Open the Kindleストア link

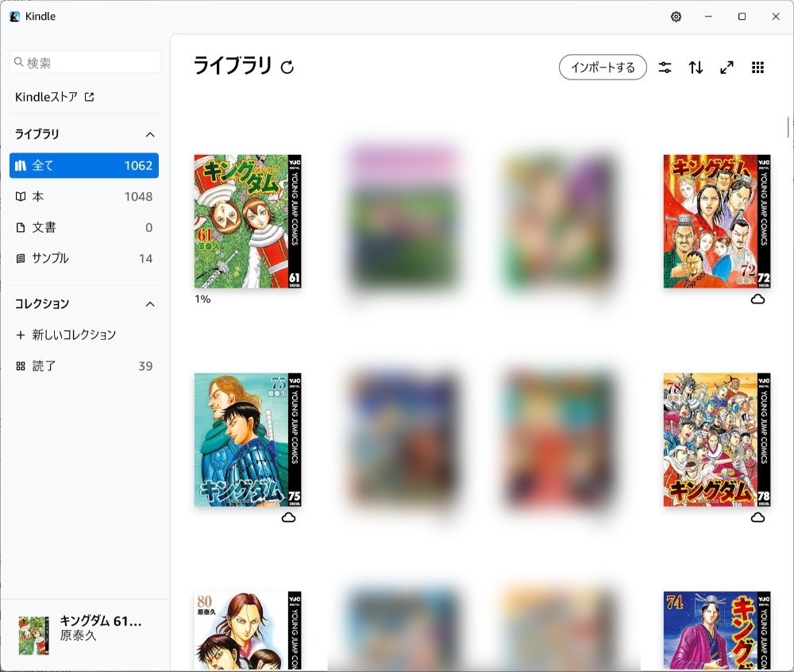tap(54, 97)
